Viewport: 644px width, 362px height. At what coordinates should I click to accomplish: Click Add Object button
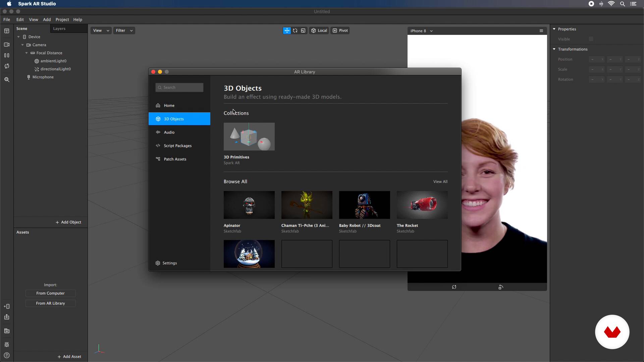[68, 222]
